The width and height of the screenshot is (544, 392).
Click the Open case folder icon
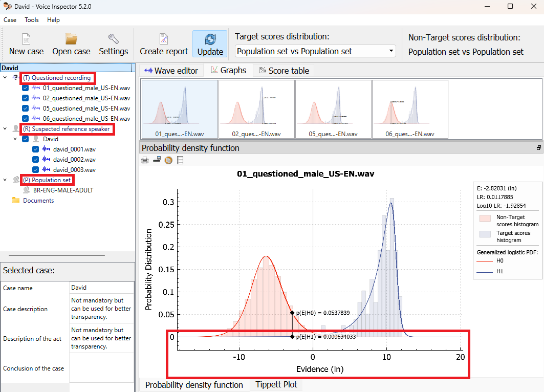pyautogui.click(x=71, y=38)
